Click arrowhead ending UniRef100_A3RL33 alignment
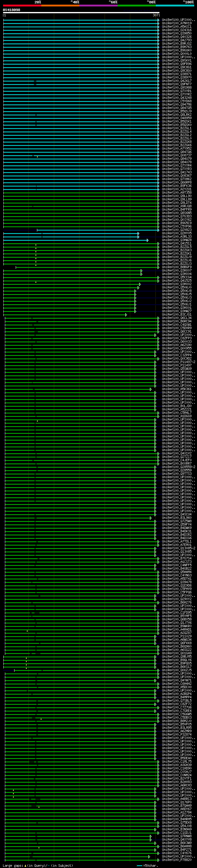The width and height of the screenshot is (197, 868). pos(139,237)
